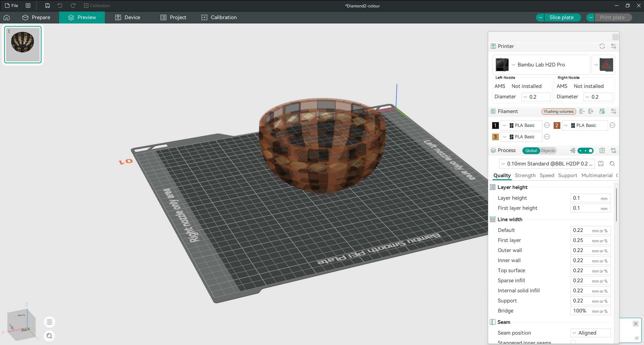Edit the Outer wall line width field

[590, 250]
